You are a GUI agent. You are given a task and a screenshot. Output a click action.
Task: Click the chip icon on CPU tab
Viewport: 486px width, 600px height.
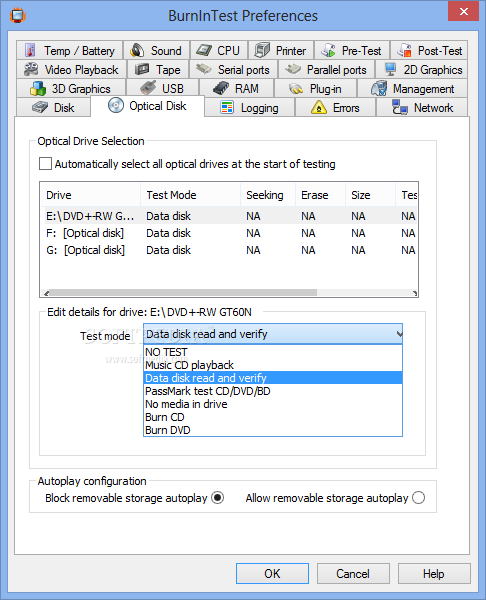[204, 50]
